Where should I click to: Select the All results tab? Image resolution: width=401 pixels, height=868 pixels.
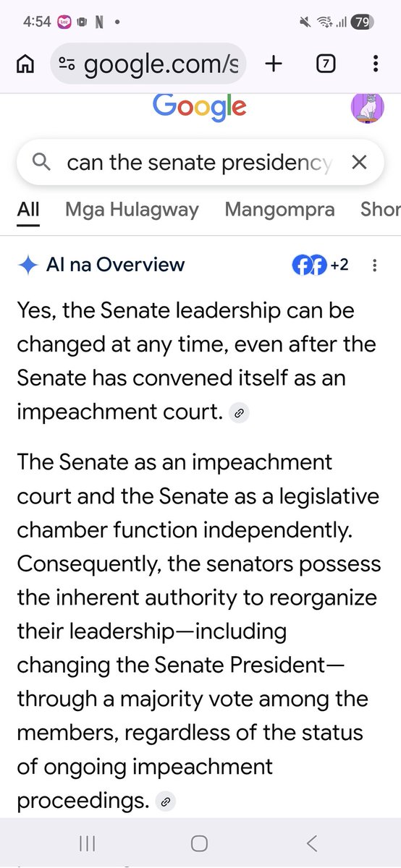pos(28,209)
